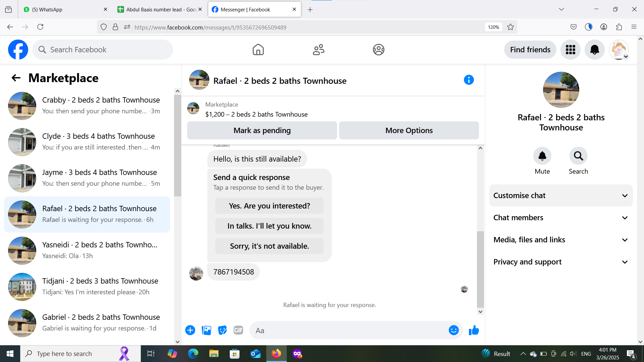
Task: Open the Facebook logo home link
Action: pyautogui.click(x=18, y=50)
